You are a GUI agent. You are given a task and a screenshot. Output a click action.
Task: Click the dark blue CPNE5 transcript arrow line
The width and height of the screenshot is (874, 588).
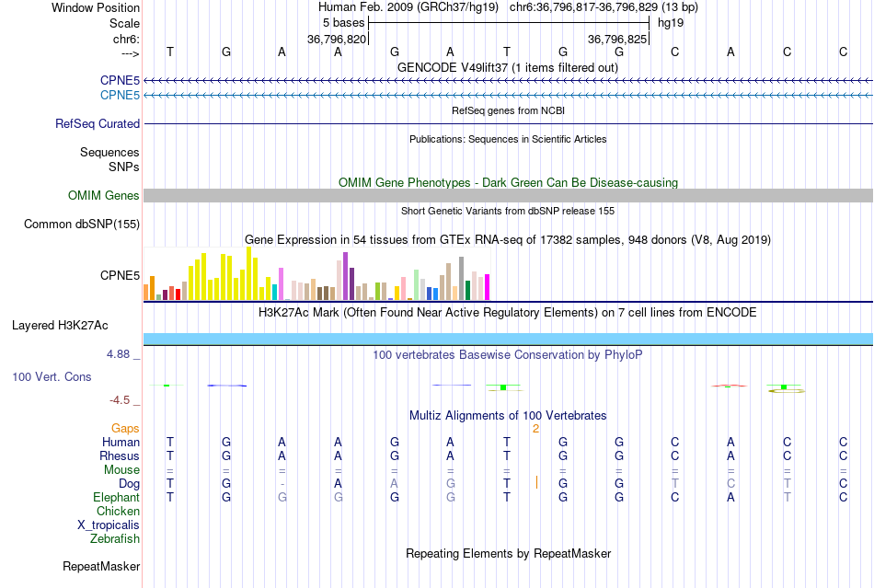(x=508, y=81)
